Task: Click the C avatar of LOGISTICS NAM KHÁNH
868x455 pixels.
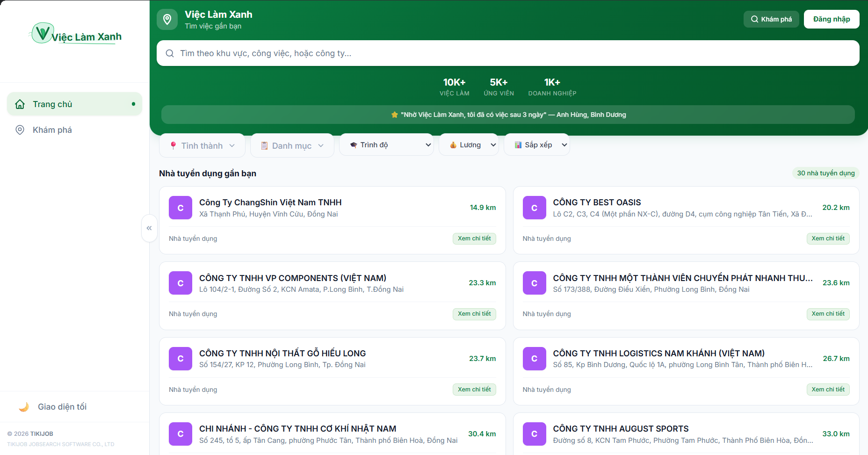Action: tap(534, 359)
